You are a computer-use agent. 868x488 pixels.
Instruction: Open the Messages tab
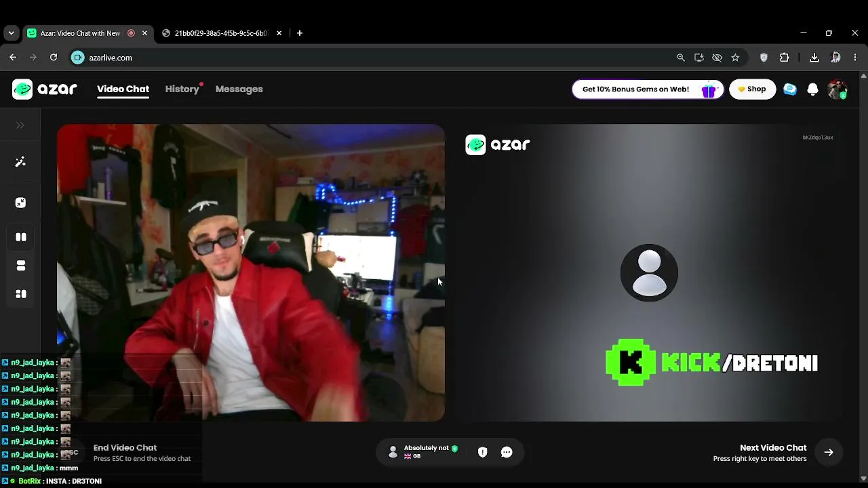pyautogui.click(x=239, y=89)
